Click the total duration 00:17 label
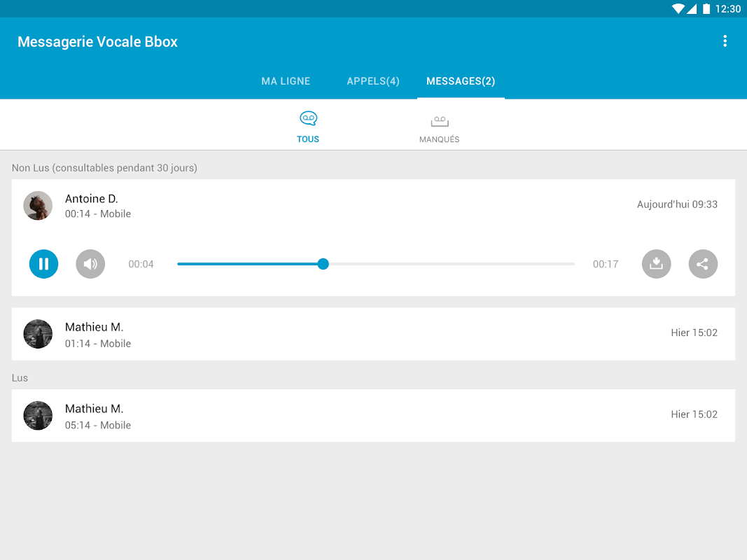 coord(606,265)
